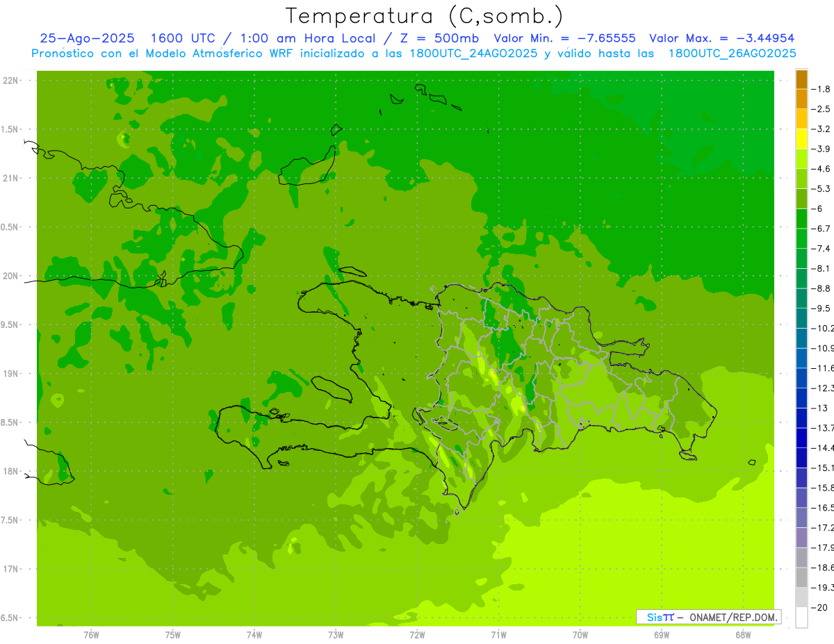The height and width of the screenshot is (644, 834).
Task: Click the "-13" colorbar label
Action: click(819, 408)
